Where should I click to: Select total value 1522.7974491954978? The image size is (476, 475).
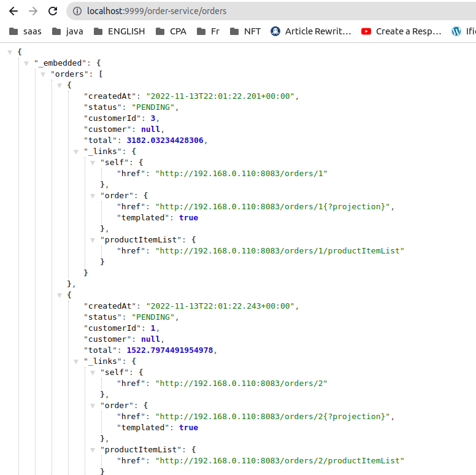[x=170, y=350]
